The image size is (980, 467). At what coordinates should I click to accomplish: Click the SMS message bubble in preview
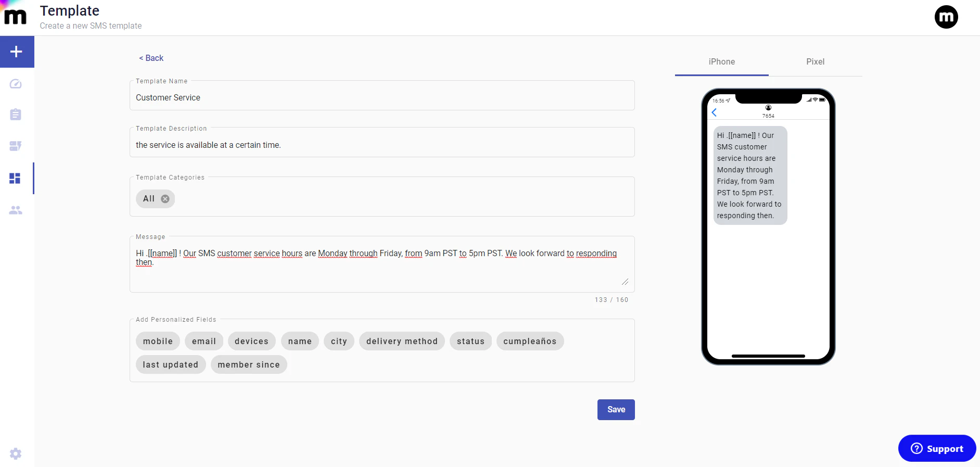tap(750, 175)
